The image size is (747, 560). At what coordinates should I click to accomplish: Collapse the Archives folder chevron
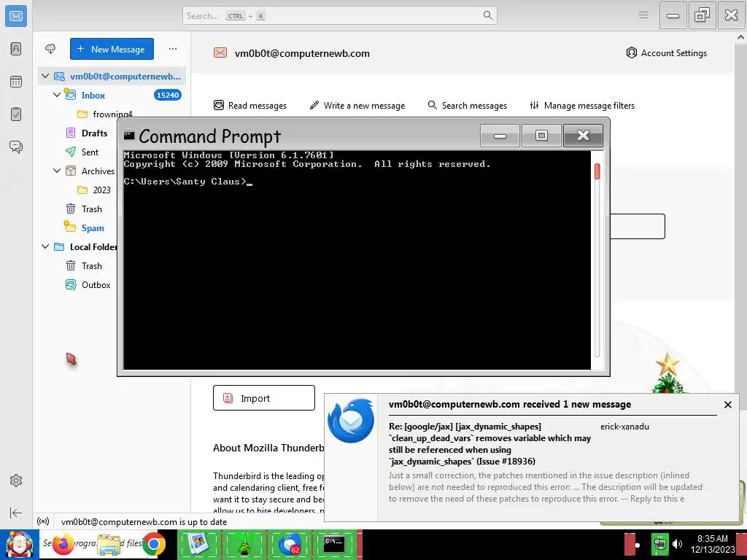coord(57,171)
